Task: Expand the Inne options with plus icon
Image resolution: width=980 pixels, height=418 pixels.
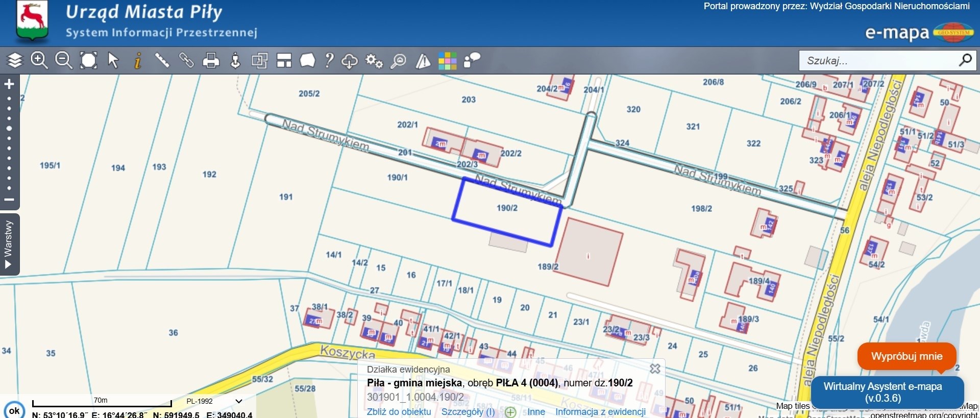Action: (510, 412)
